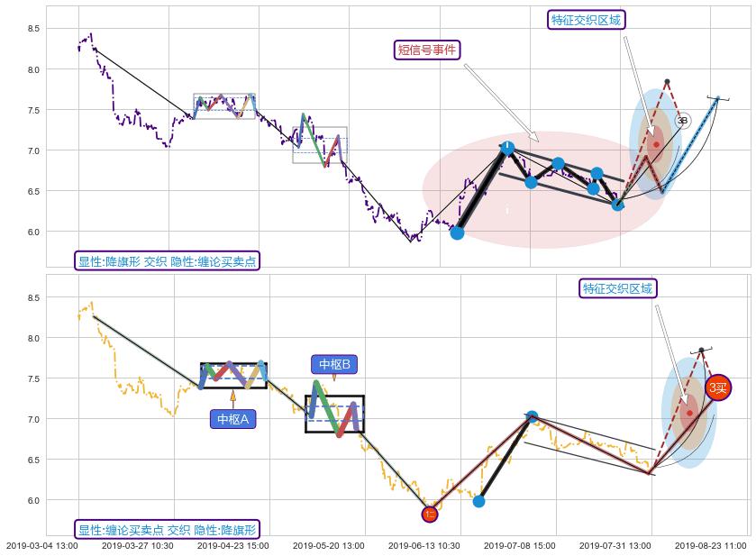This screenshot has height=556, width=756.
Task: Click the 3B circle marker in top chart
Action: [682, 121]
